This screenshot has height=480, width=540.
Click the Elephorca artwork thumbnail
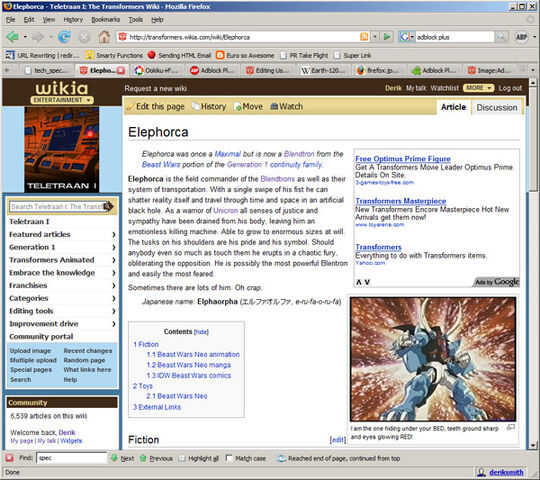[x=433, y=359]
